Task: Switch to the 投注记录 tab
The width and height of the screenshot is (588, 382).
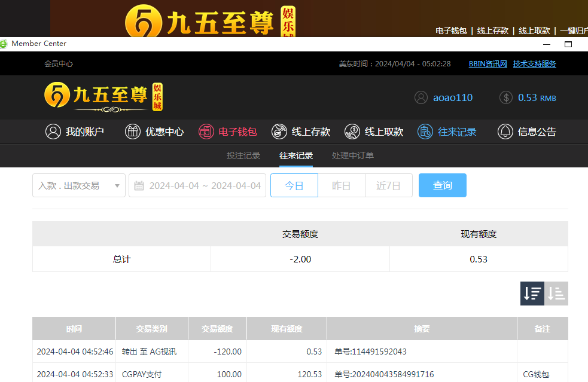Action: pos(243,155)
